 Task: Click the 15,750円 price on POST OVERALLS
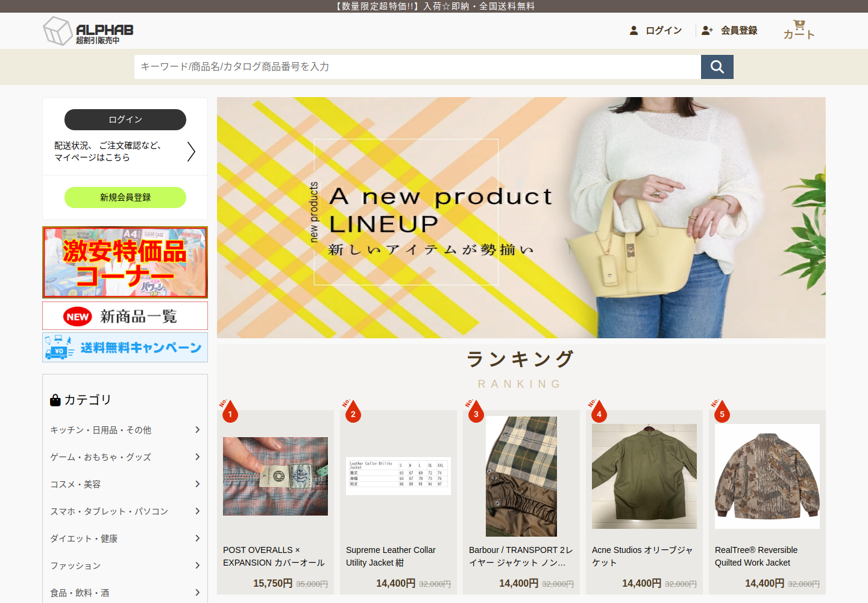(x=272, y=583)
